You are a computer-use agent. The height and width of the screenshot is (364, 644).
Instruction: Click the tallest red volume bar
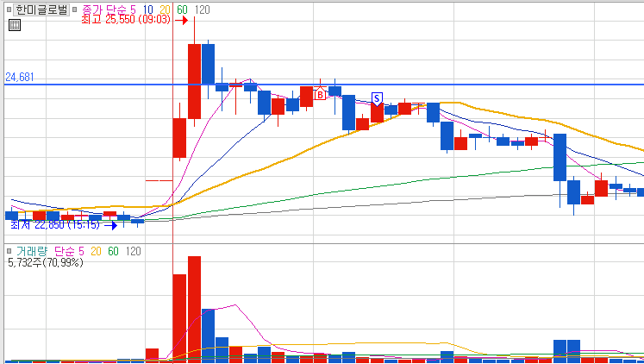click(x=194, y=310)
